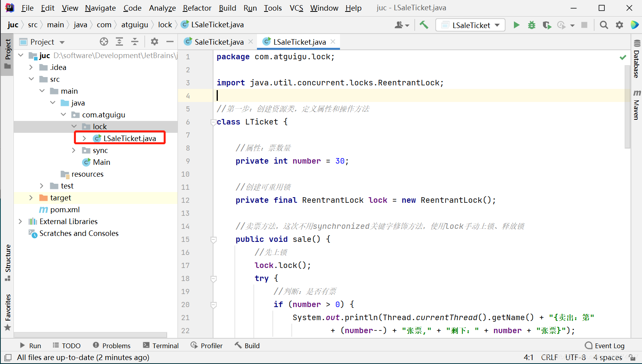Open the Refactor menu
The image size is (642, 364).
197,8
